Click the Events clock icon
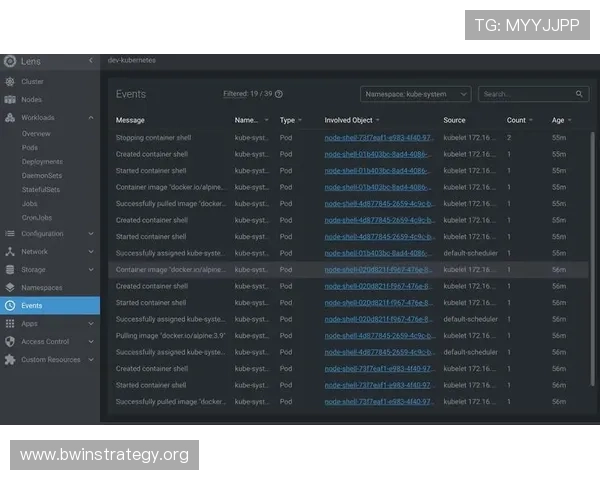Screen dimensions: 600x480 (10, 305)
